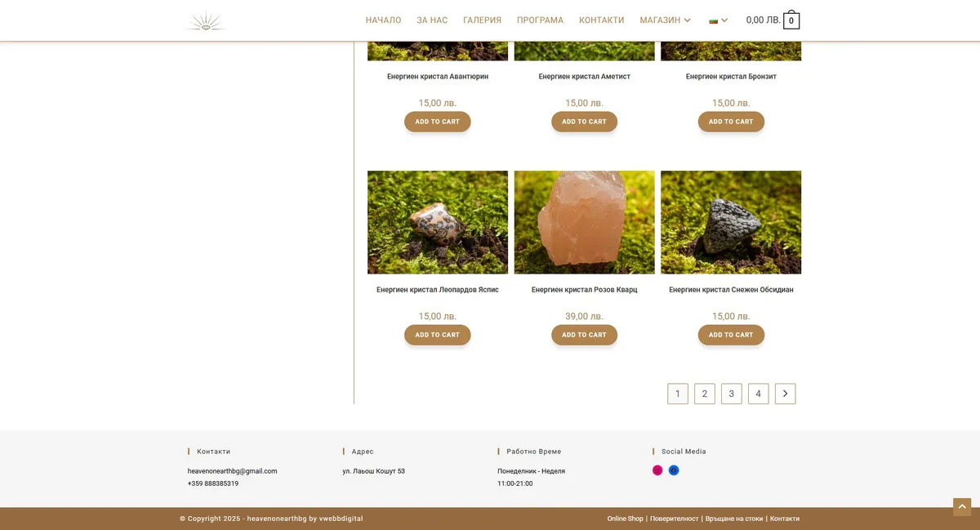Open the pink Instagram social icon
This screenshot has width=980, height=530.
[x=657, y=470]
